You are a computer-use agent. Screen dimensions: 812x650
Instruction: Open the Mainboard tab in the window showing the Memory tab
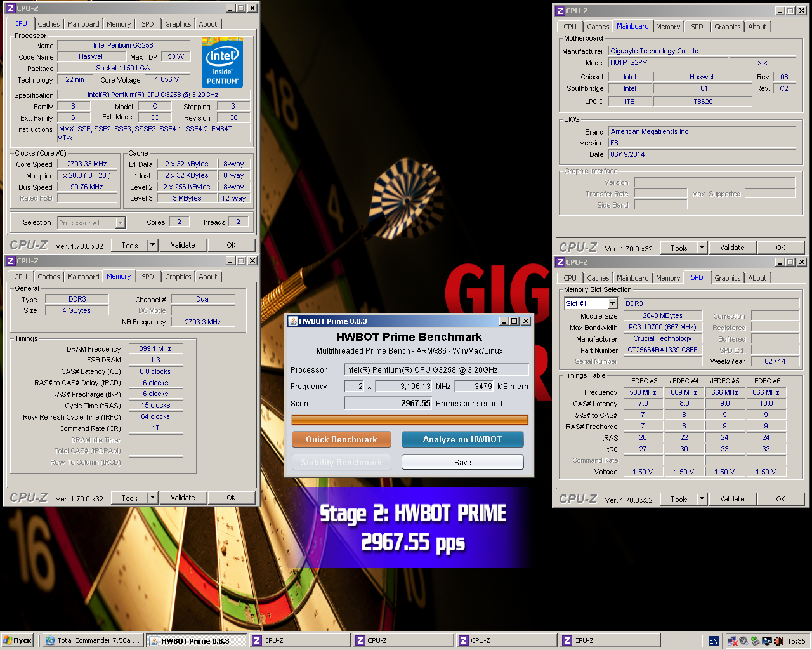point(83,277)
